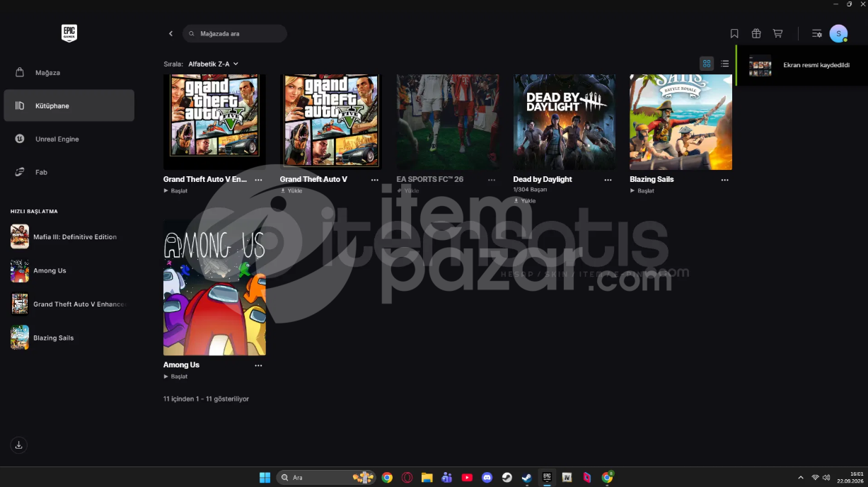The image size is (868, 487).
Task: Open Blazing Sails cover art
Action: 681,122
